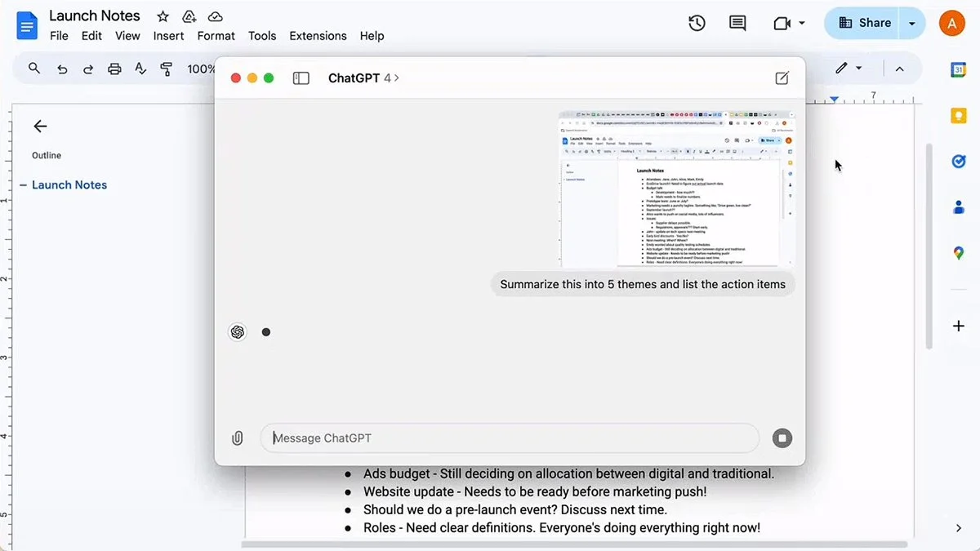Viewport: 980px width, 551px height.
Task: Open the version history clock icon
Action: (x=697, y=23)
